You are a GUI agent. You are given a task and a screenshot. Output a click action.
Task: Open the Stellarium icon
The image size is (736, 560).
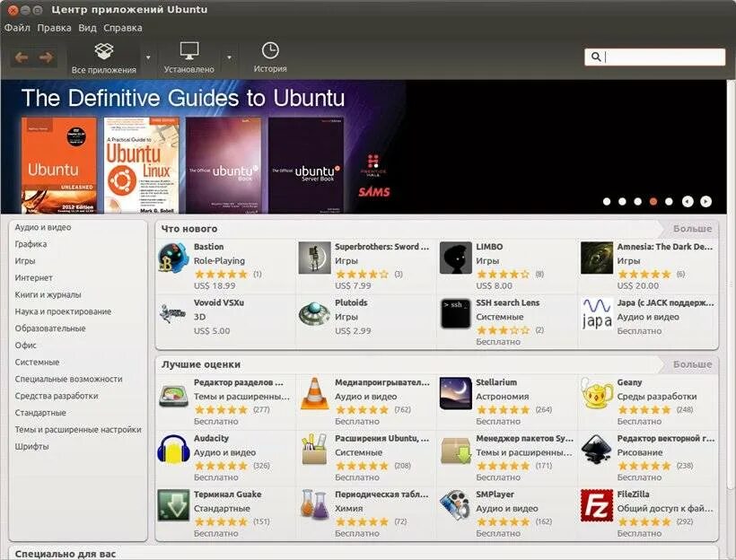(x=456, y=393)
